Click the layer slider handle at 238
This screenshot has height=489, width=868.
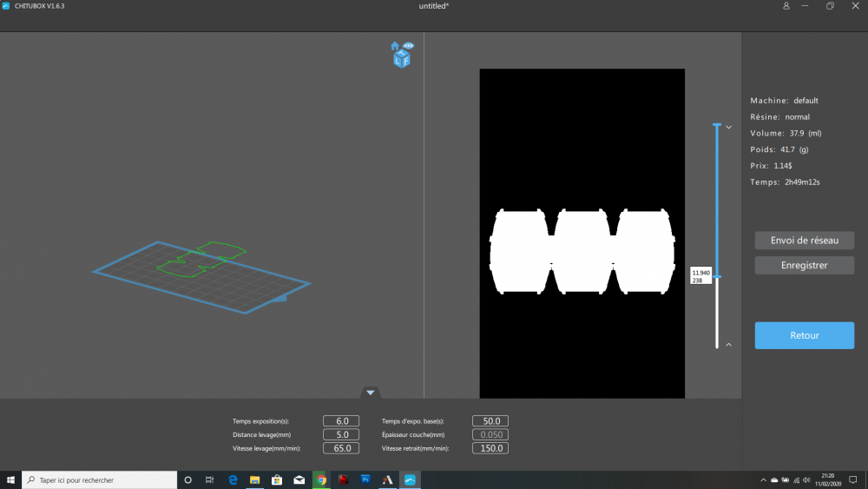tap(717, 276)
